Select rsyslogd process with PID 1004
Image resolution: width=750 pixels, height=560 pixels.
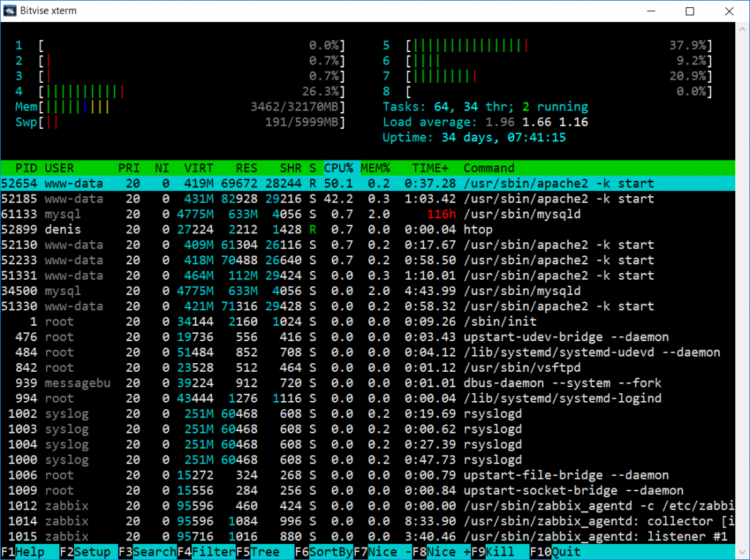368,444
